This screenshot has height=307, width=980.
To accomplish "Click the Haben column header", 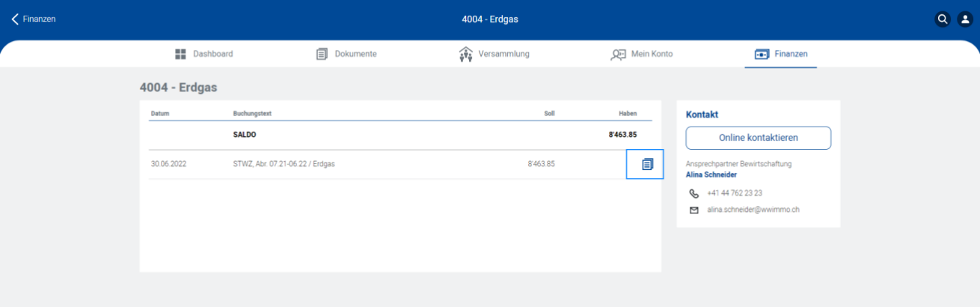I will 628,114.
